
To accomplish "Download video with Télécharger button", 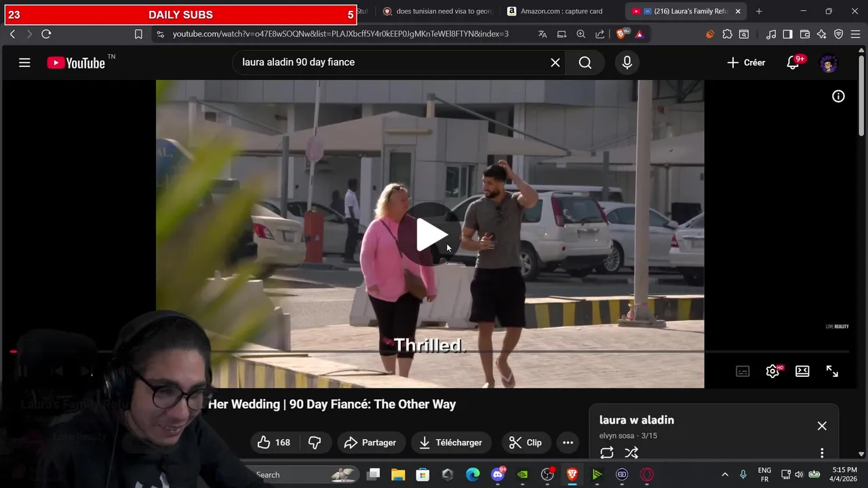I will pyautogui.click(x=450, y=443).
